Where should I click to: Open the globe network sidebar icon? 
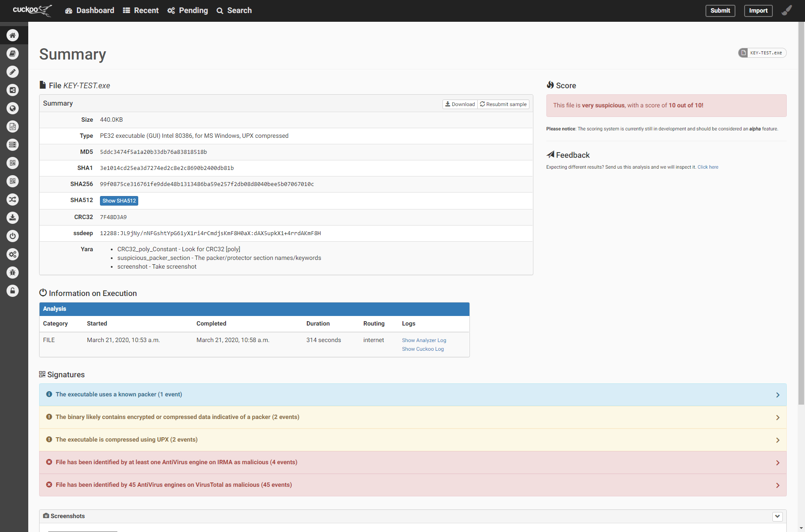(x=13, y=108)
